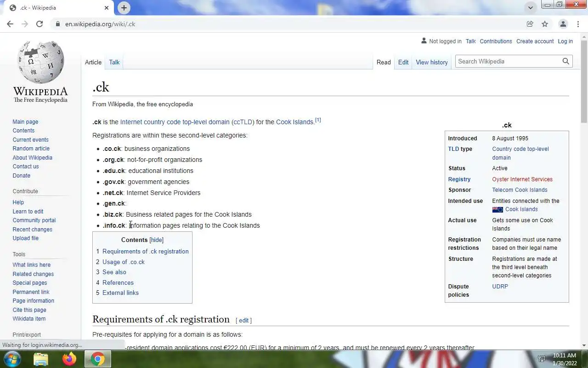Expand the tab search chevron
The height and width of the screenshot is (368, 588).
(531, 8)
